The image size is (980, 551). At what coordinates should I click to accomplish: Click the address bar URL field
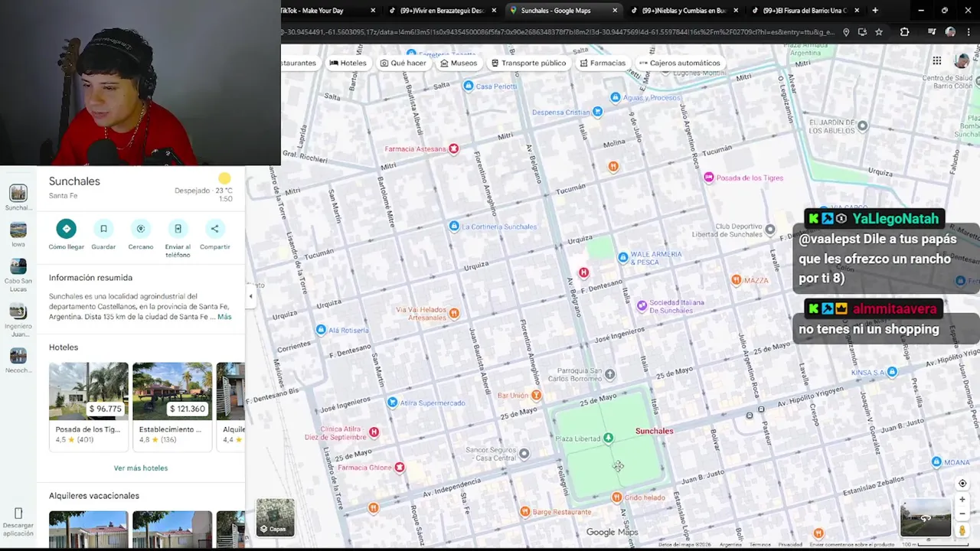point(559,32)
